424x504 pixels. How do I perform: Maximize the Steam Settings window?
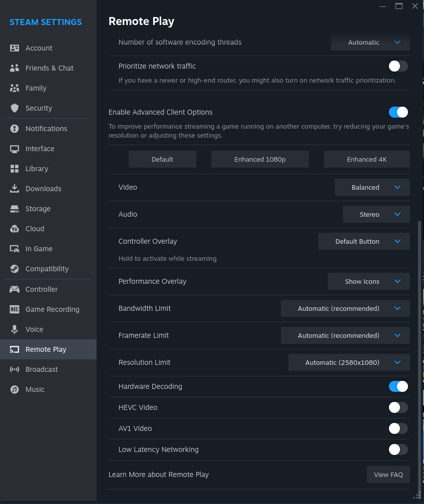tap(399, 6)
